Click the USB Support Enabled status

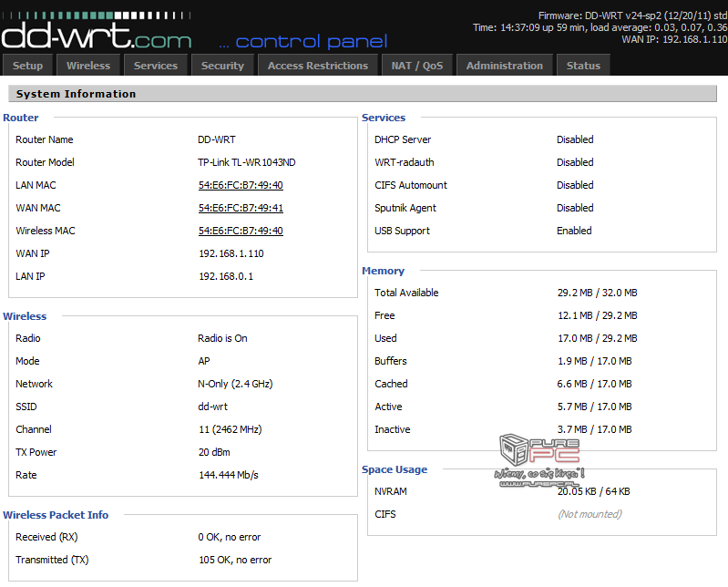tap(574, 231)
